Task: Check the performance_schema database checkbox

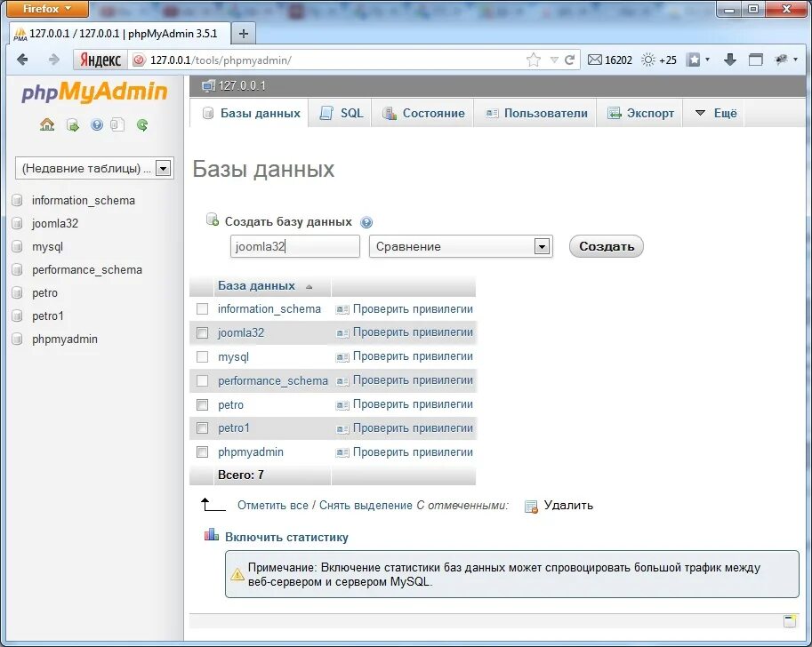Action: pyautogui.click(x=202, y=381)
